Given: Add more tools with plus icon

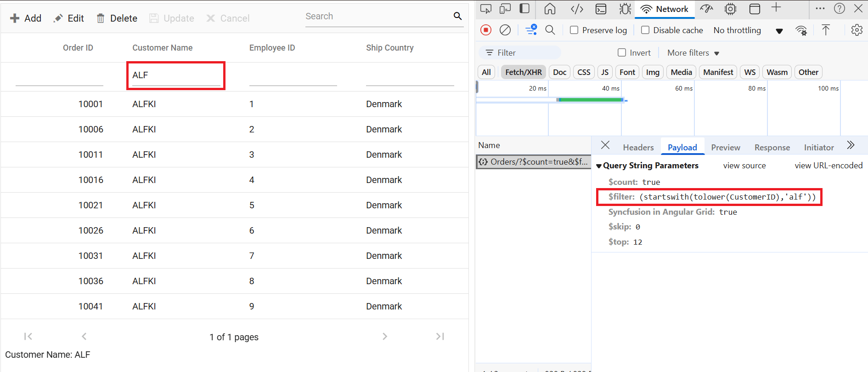Looking at the screenshot, I should pyautogui.click(x=776, y=7).
